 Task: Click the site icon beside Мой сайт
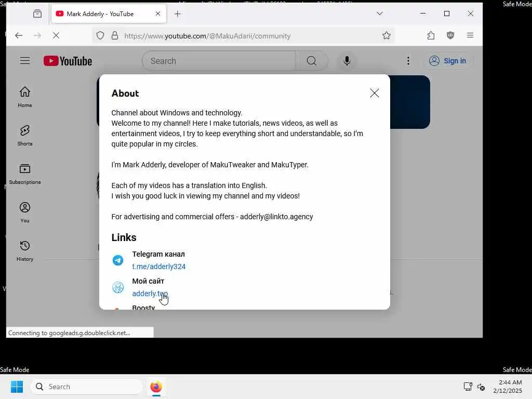(x=118, y=287)
